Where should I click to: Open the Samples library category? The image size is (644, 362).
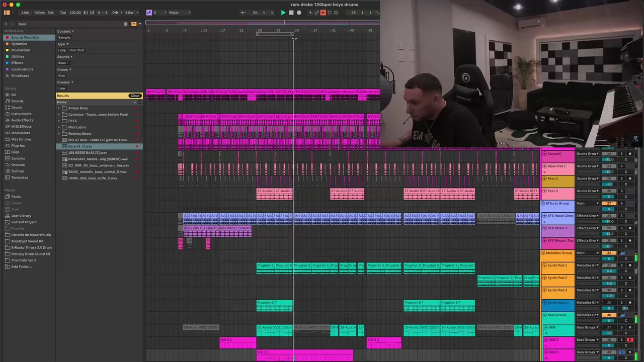pyautogui.click(x=18, y=158)
